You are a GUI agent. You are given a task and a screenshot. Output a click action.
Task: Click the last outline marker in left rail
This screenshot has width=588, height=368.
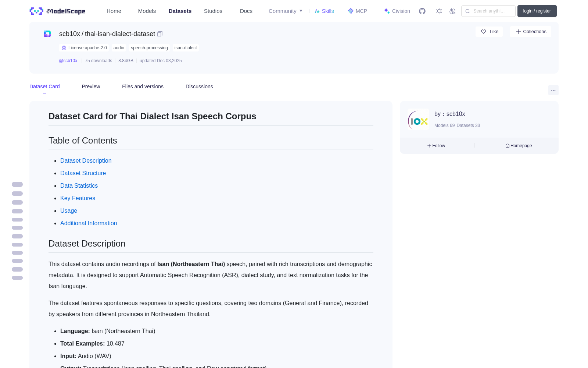tap(17, 278)
